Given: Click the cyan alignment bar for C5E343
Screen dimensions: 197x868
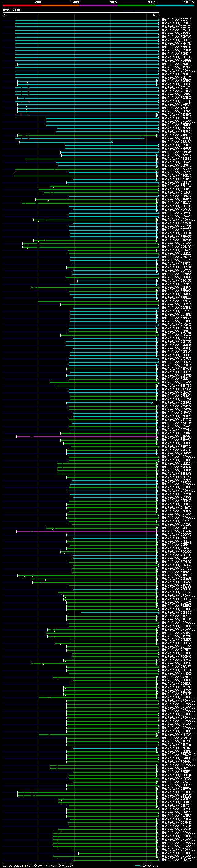Looking at the screenshot, I should point(115,748).
